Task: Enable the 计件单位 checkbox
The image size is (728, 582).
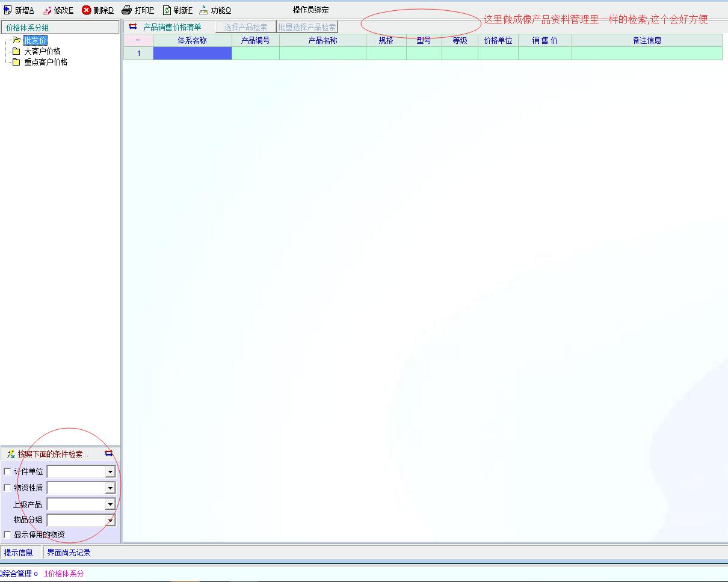Action: (x=8, y=471)
